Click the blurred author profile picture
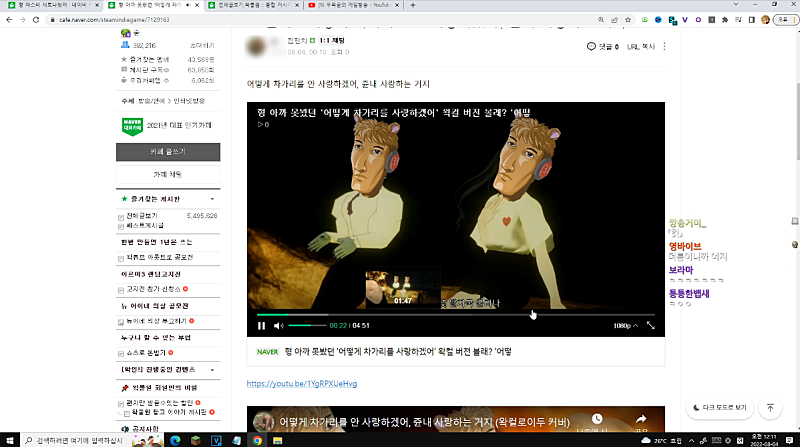800x447 pixels. (x=257, y=46)
